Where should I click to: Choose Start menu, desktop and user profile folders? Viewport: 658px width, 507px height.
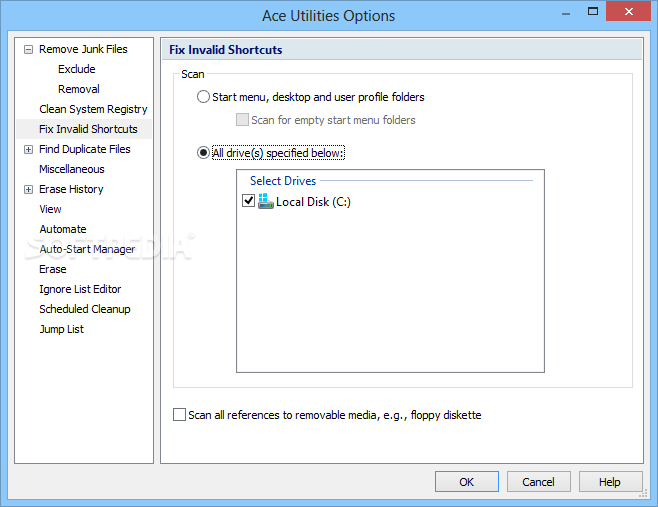[x=311, y=97]
